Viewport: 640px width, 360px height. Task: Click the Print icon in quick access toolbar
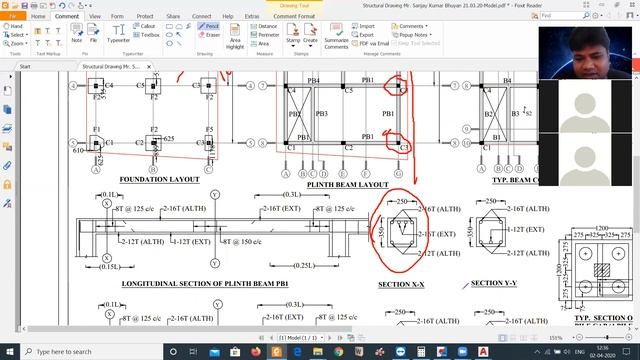[x=34, y=6]
